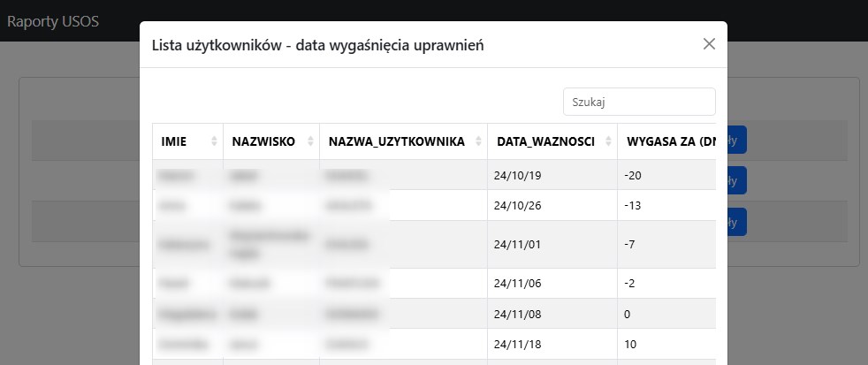Click the -20 days expiry cell

(x=667, y=176)
